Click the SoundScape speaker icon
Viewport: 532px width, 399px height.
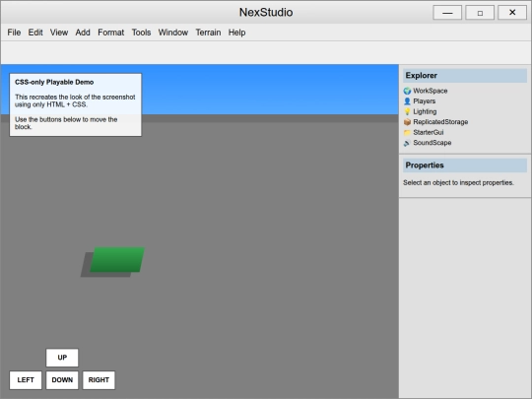407,143
